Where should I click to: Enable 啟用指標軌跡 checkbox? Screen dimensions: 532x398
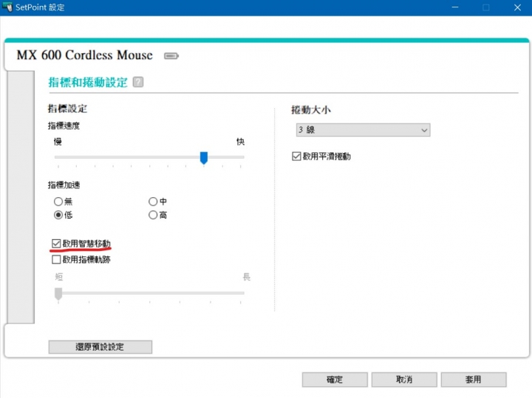click(56, 260)
